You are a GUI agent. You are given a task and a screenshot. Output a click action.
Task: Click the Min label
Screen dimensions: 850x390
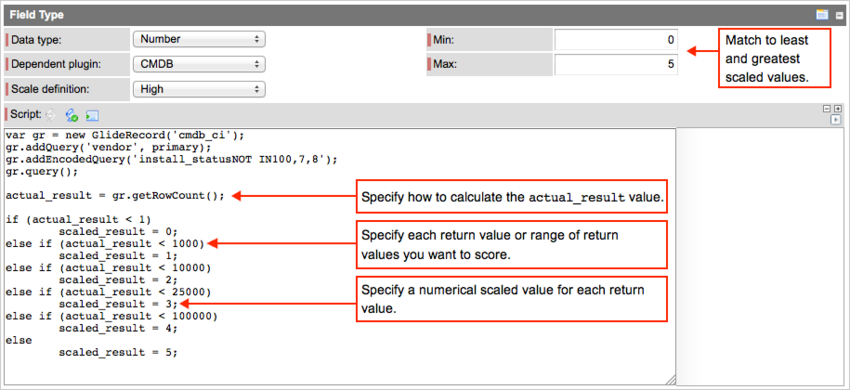click(442, 40)
